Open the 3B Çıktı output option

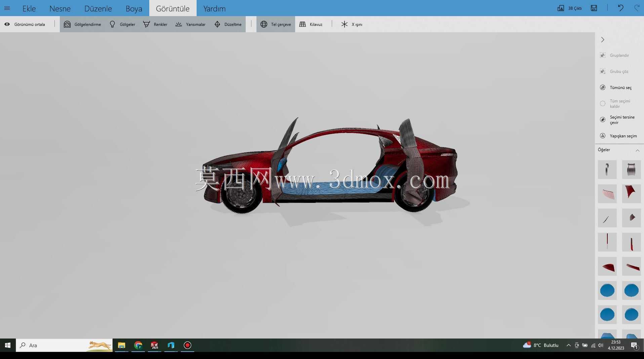pyautogui.click(x=570, y=8)
